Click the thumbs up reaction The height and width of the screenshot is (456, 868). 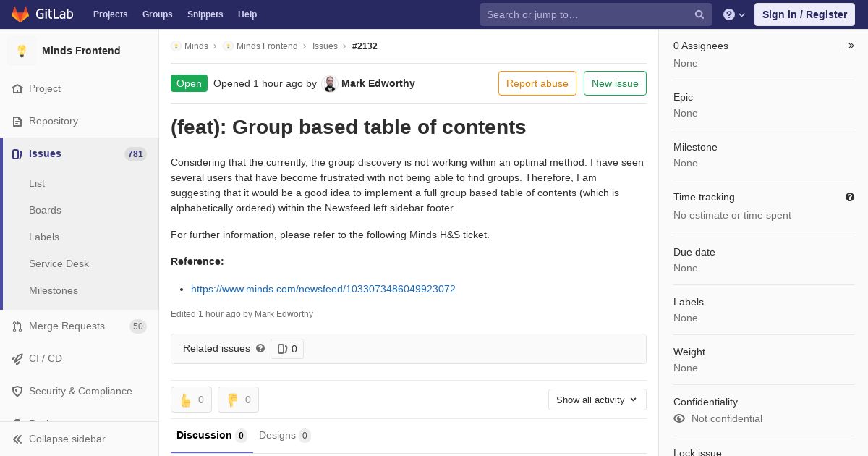[191, 400]
